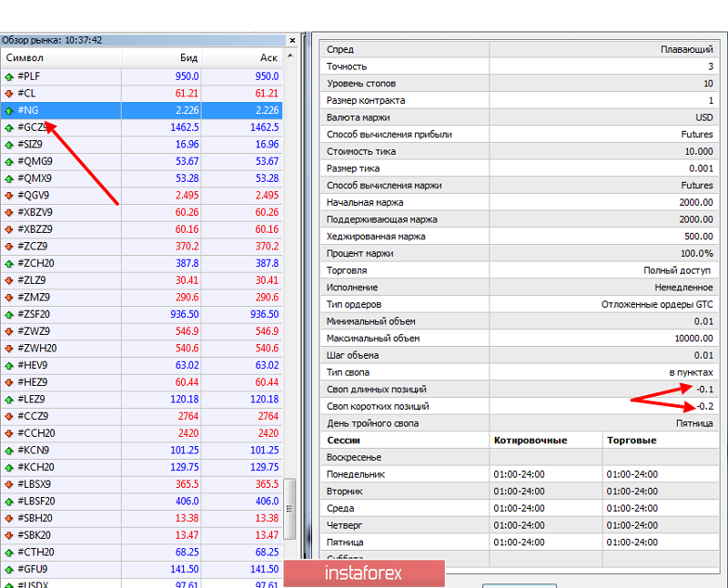Select the #GFU9 symbol name
Screen dimensions: 728x588
click(x=33, y=570)
